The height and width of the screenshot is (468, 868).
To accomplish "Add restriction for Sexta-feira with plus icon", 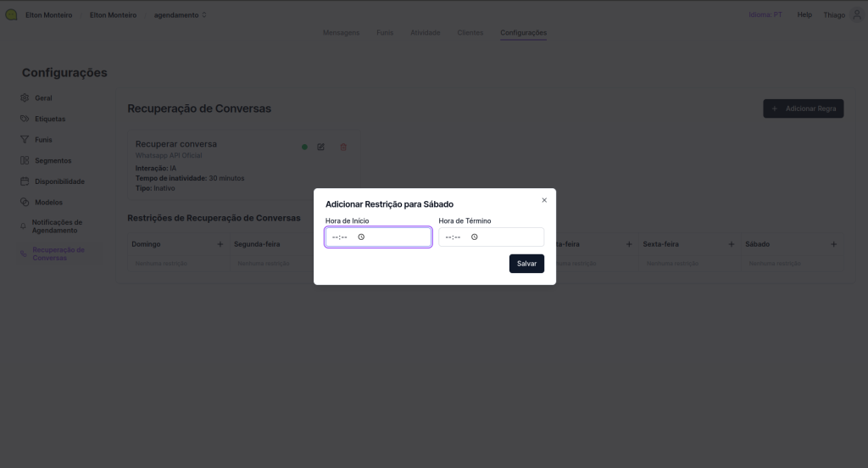I will click(x=732, y=244).
